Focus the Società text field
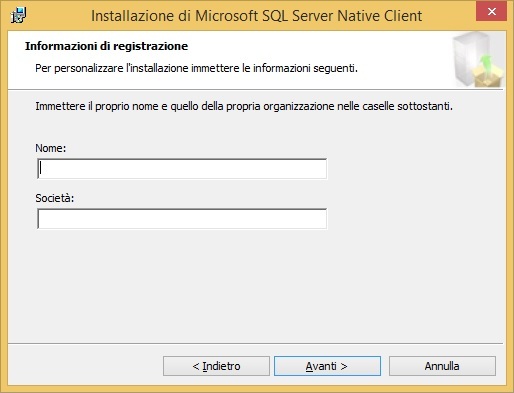Screen dimensions: 514x393 [182, 219]
